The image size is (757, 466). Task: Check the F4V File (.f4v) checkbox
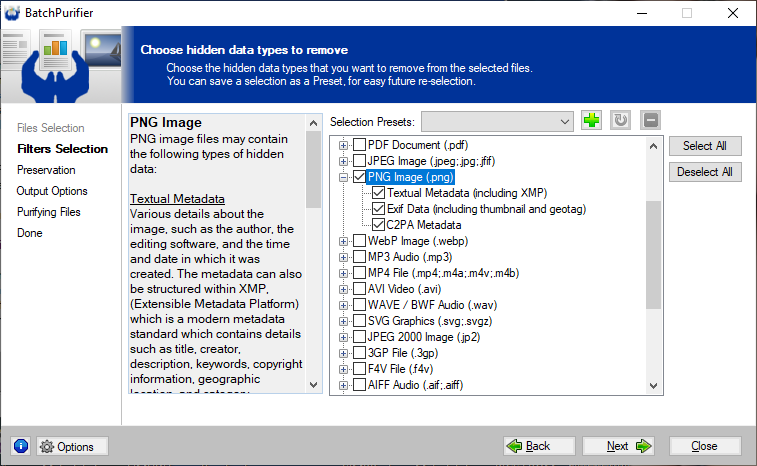[359, 369]
